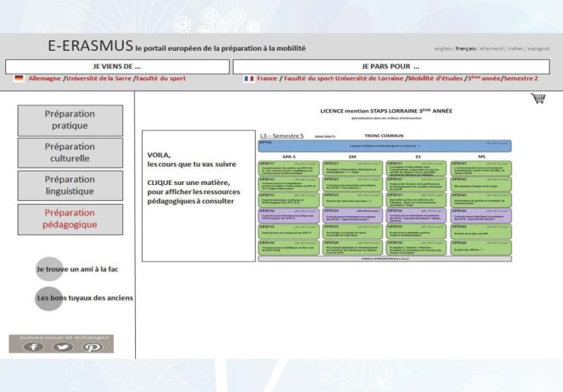This screenshot has width=563, height=392.
Task: Click the circle beside 'Je trouve un ami à la fac'
Action: point(49,269)
